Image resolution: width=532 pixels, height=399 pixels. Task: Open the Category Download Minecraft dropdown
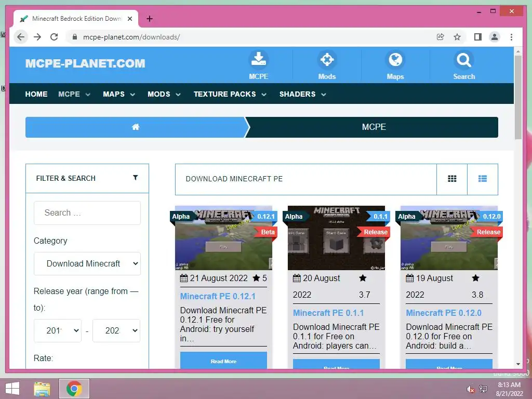click(87, 263)
